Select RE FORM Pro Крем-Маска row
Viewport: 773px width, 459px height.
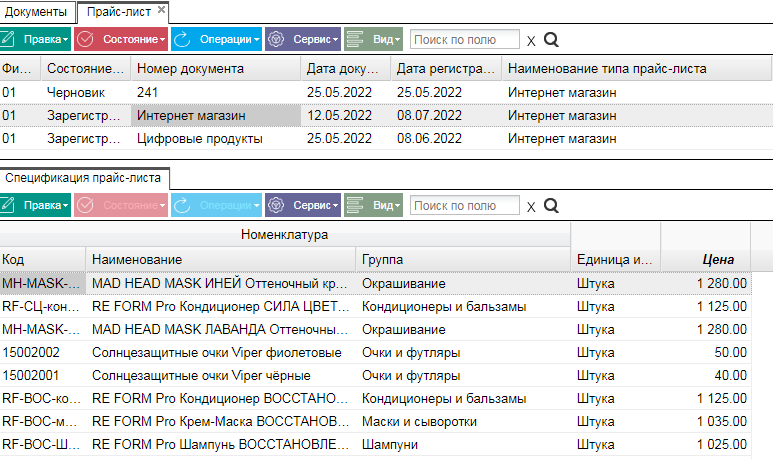tap(376, 422)
